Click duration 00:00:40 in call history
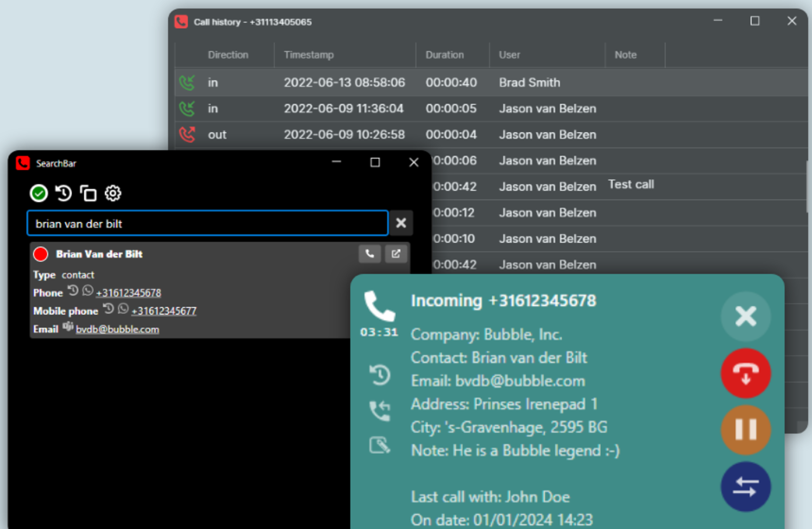Image resolution: width=812 pixels, height=529 pixels. click(x=451, y=83)
